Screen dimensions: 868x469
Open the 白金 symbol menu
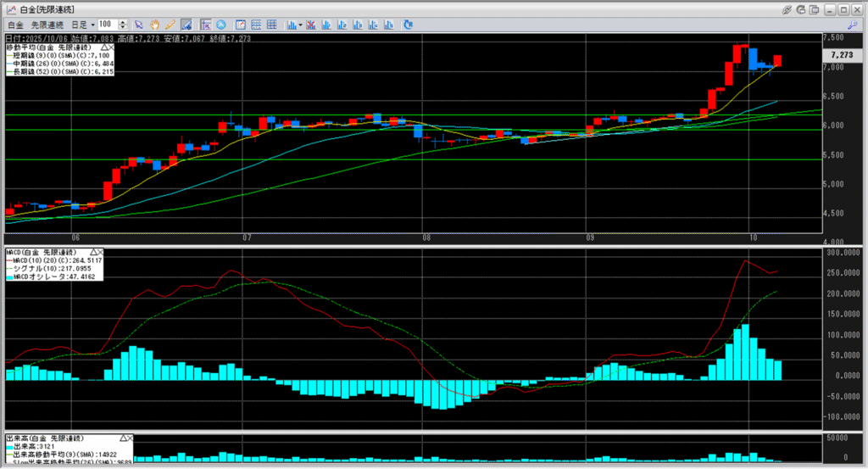(16, 25)
